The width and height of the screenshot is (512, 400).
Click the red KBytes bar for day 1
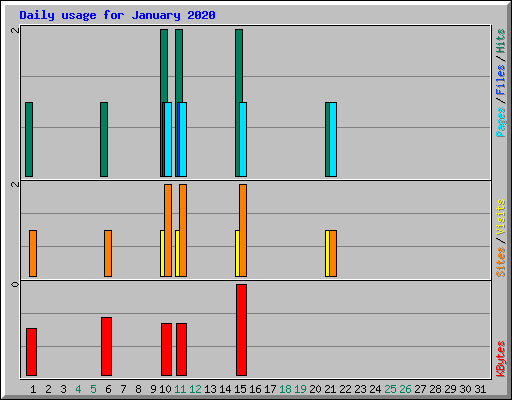coord(31,352)
